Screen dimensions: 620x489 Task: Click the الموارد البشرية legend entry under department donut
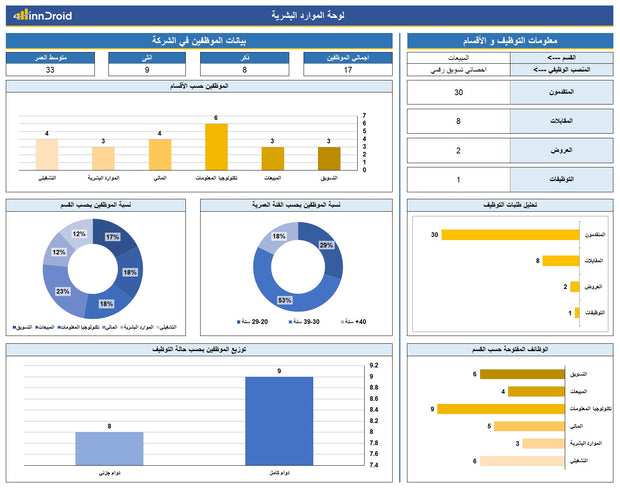pyautogui.click(x=137, y=327)
